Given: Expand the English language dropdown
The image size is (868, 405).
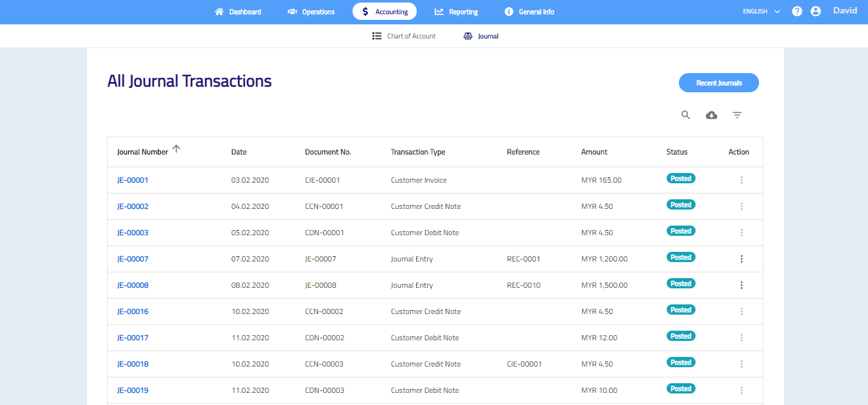Looking at the screenshot, I should (761, 12).
